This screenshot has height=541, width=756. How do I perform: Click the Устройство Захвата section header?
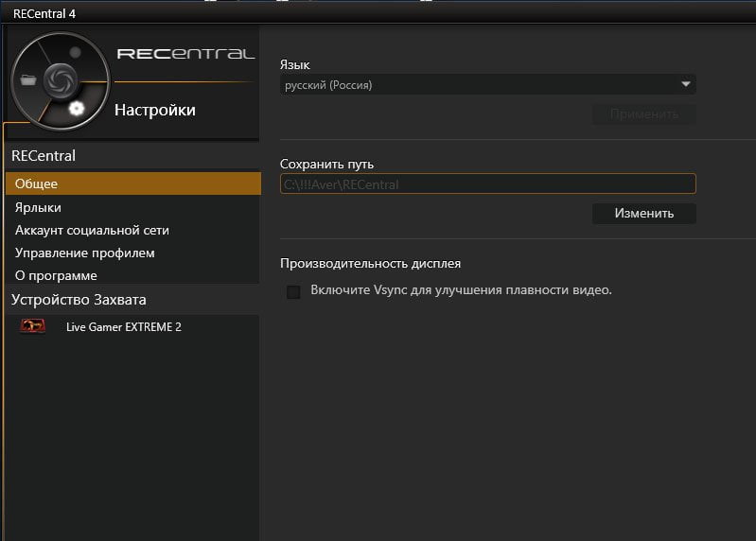pyautogui.click(x=79, y=300)
